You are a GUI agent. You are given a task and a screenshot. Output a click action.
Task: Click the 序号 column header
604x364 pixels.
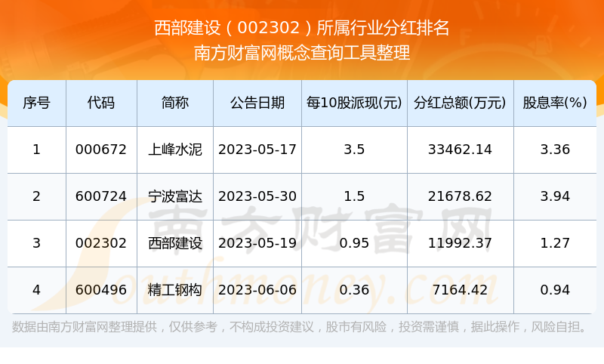click(36, 103)
